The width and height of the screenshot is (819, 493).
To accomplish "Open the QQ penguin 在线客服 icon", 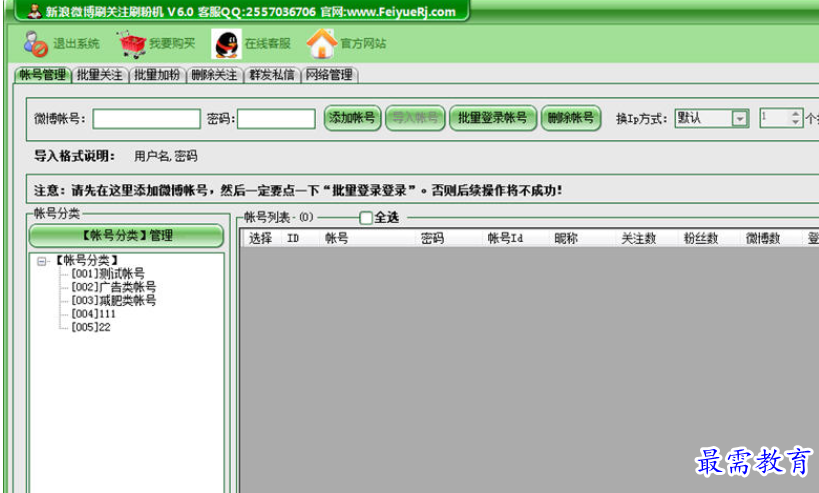I will coord(226,44).
